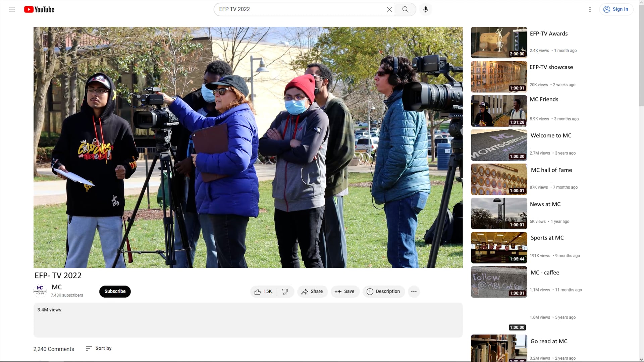Click the Share button
644x362 pixels.
pos(312,292)
